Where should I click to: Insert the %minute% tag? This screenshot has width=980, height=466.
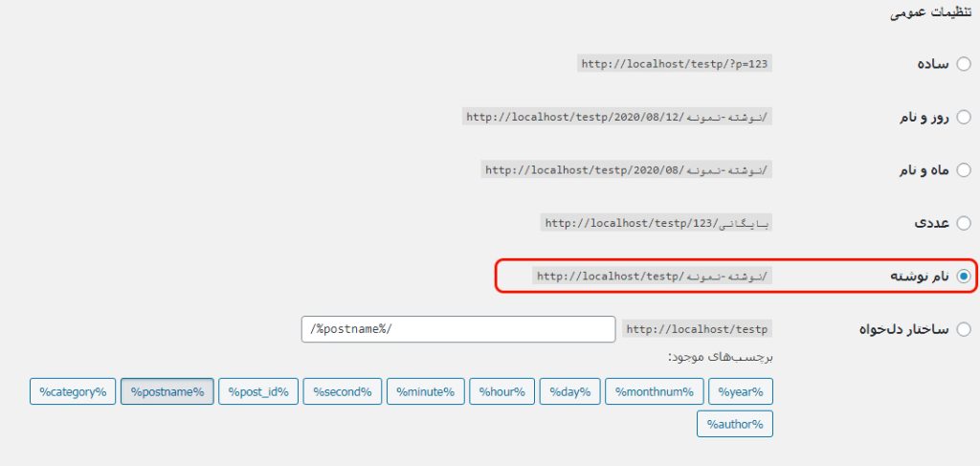pyautogui.click(x=426, y=391)
